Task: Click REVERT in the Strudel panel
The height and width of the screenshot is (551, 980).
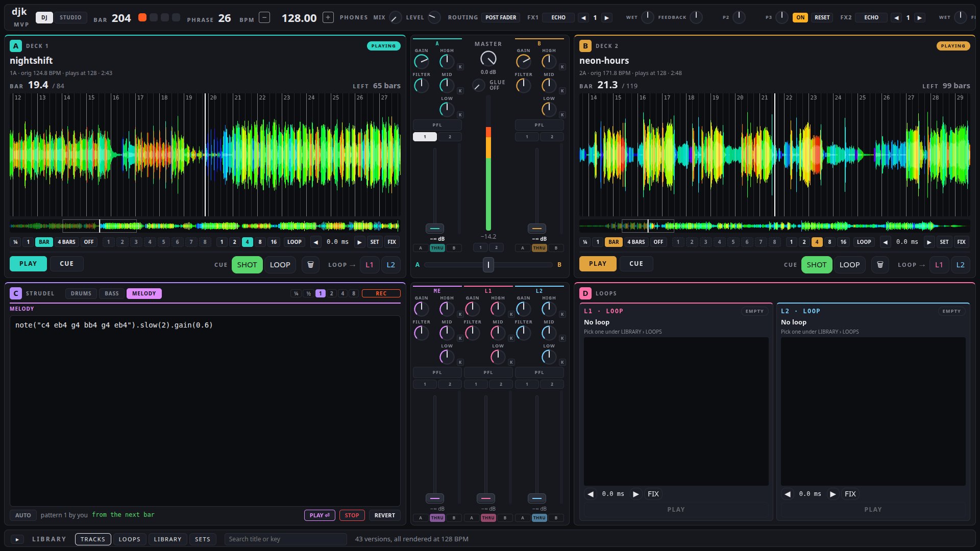Action: pyautogui.click(x=385, y=515)
